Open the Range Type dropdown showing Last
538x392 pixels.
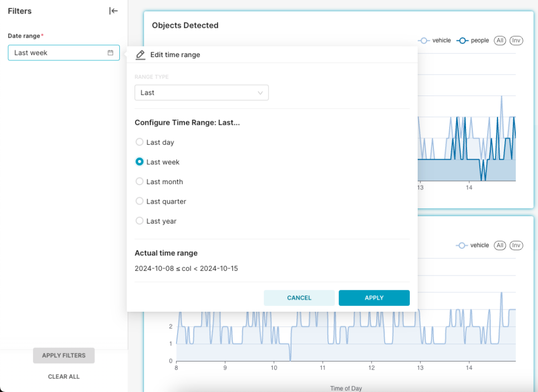(202, 92)
